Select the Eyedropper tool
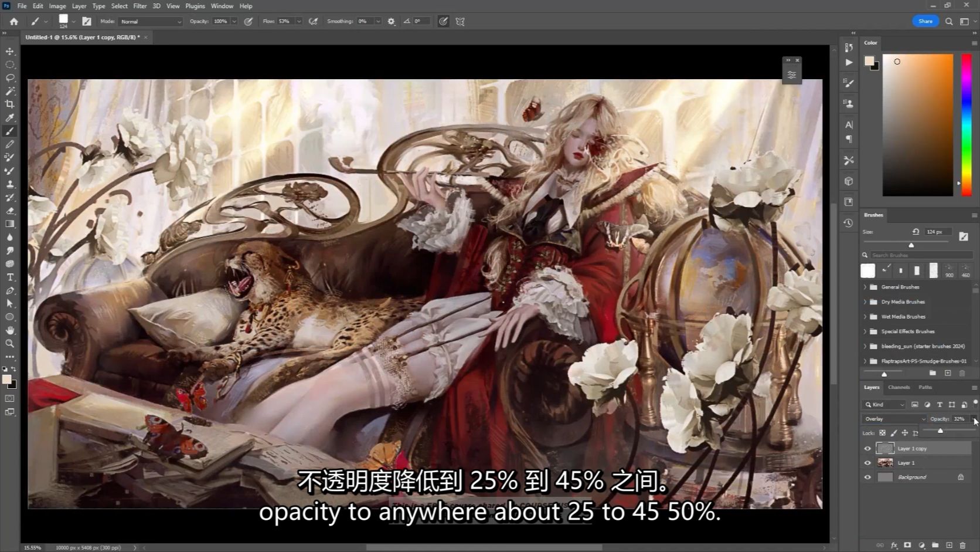 [10, 118]
